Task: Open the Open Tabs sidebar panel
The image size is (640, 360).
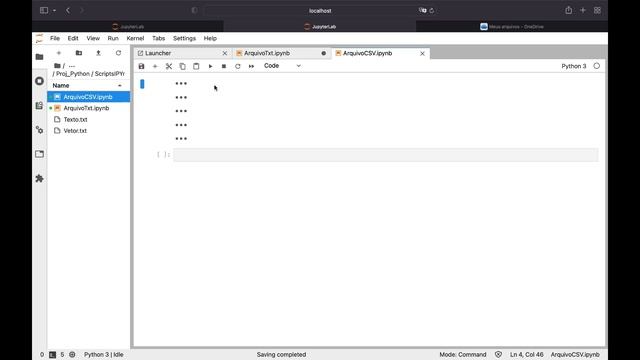Action: (x=40, y=154)
